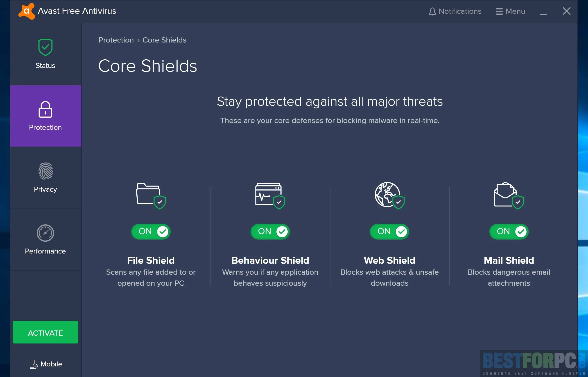
Task: Switch off the Mail Shield toggle
Action: point(509,231)
